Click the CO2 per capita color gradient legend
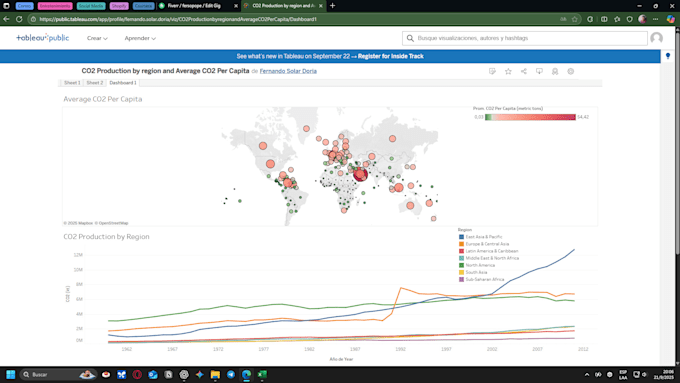This screenshot has height=383, width=680. (x=530, y=117)
